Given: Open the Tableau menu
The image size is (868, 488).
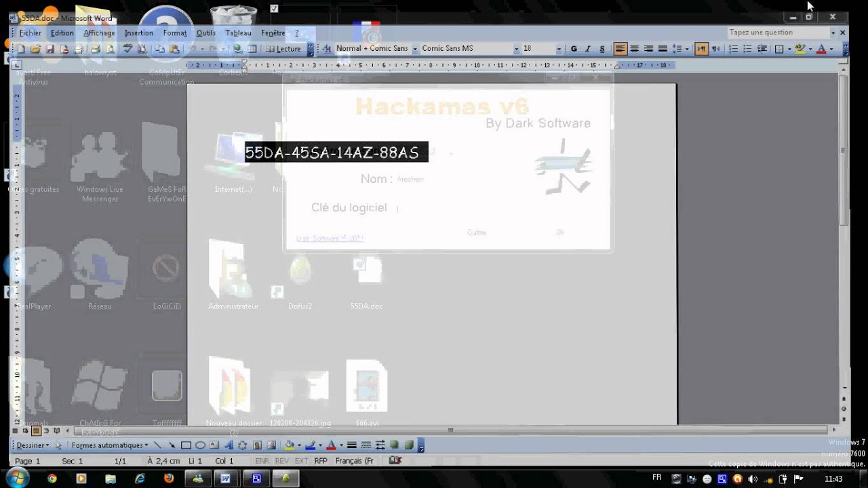Looking at the screenshot, I should tap(239, 33).
